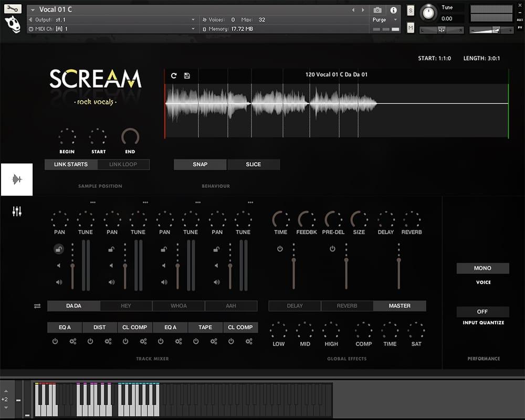
Task: Click the LINK STARTS button
Action: (71, 164)
